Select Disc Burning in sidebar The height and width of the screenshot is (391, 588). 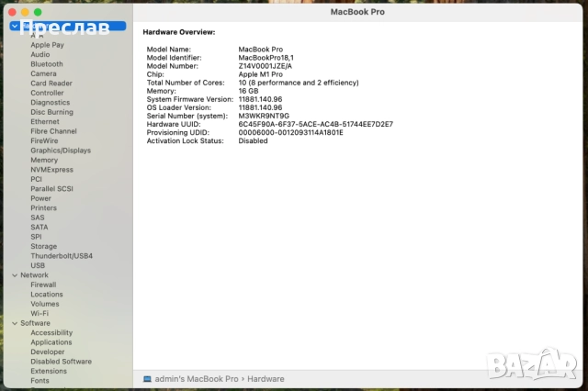click(x=52, y=112)
